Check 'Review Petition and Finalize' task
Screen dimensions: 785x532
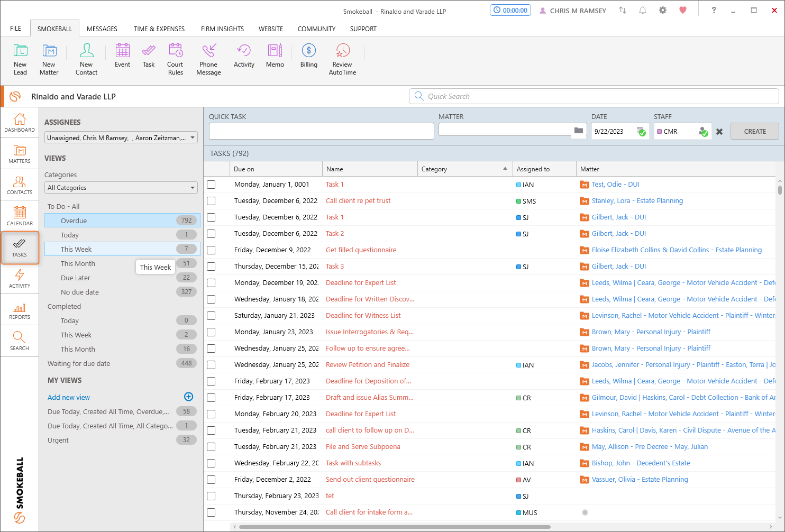tap(211, 365)
